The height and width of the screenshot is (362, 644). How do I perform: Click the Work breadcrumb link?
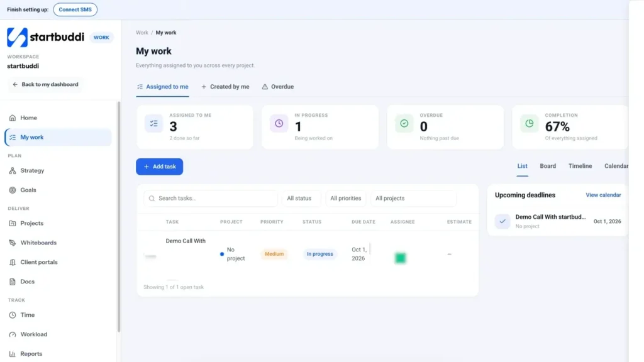tap(142, 33)
